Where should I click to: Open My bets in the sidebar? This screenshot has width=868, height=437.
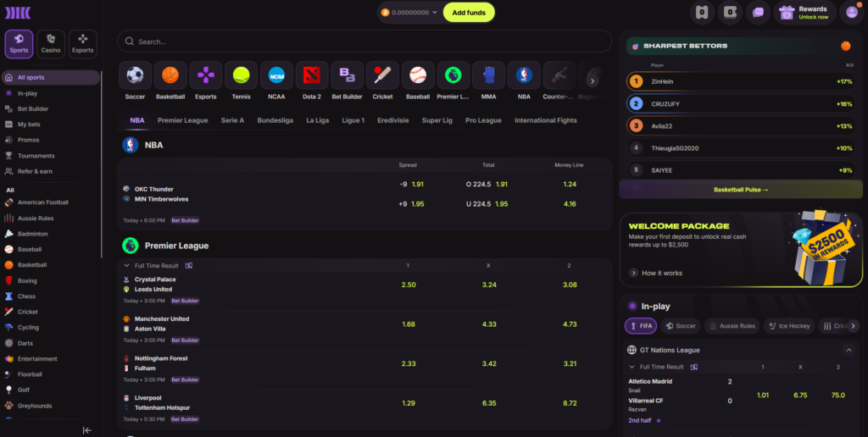(29, 124)
